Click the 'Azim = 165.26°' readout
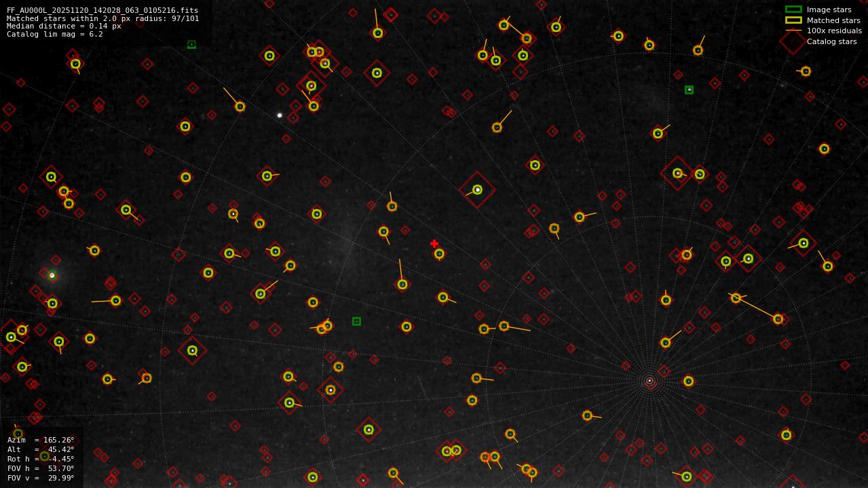The height and width of the screenshot is (488, 868). click(41, 440)
